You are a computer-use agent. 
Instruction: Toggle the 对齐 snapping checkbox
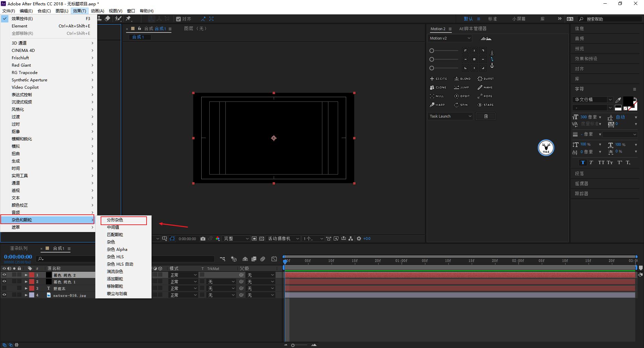pyautogui.click(x=178, y=19)
